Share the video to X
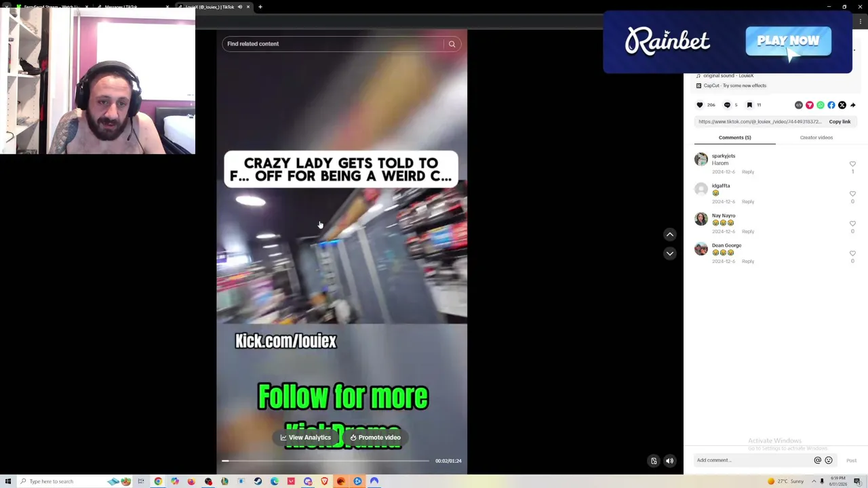Screen dimensions: 868x488 click(842, 105)
